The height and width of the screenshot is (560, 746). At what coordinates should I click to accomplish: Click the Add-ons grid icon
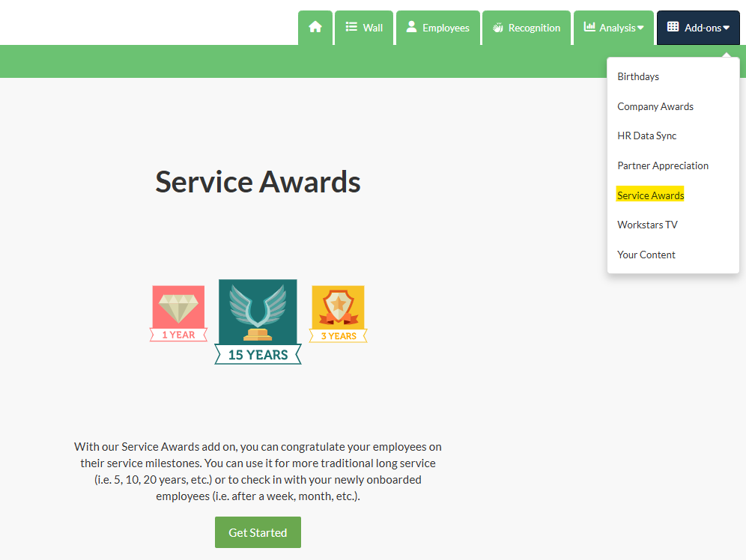[x=673, y=27]
